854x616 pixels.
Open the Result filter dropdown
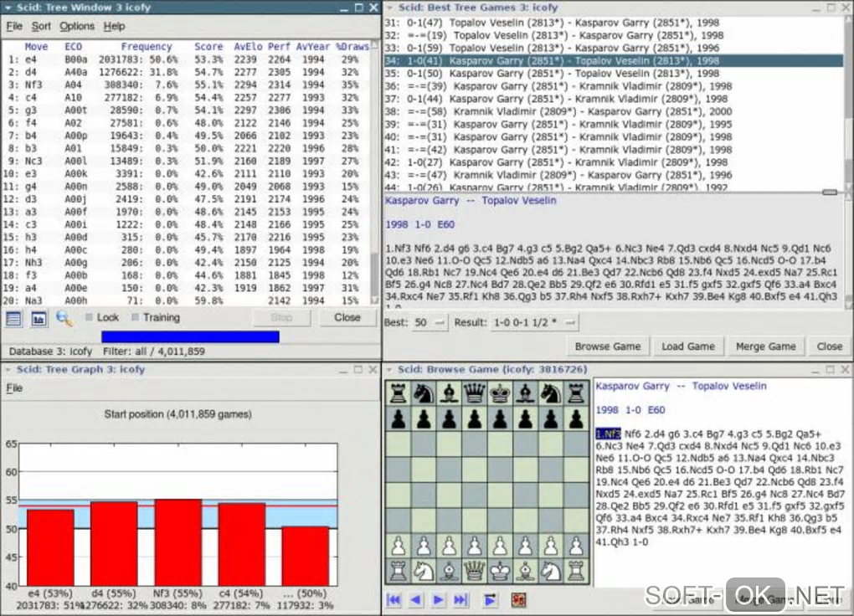pos(534,322)
